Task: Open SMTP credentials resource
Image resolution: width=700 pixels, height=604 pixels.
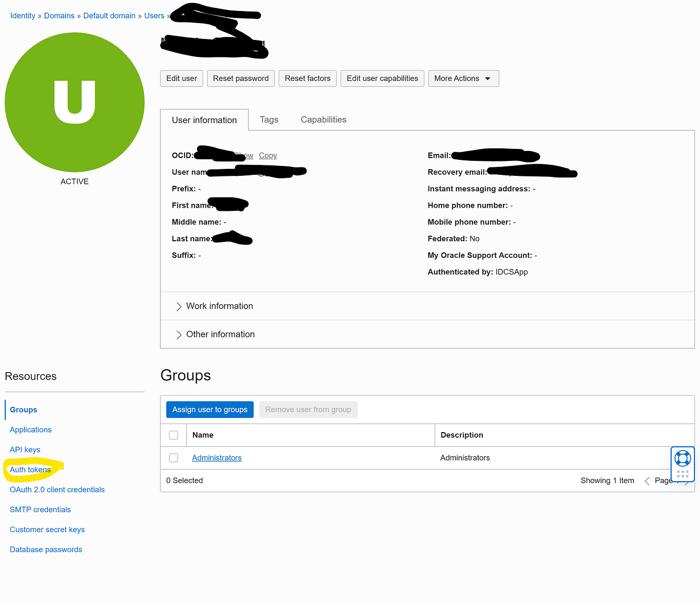Action: 40,510
